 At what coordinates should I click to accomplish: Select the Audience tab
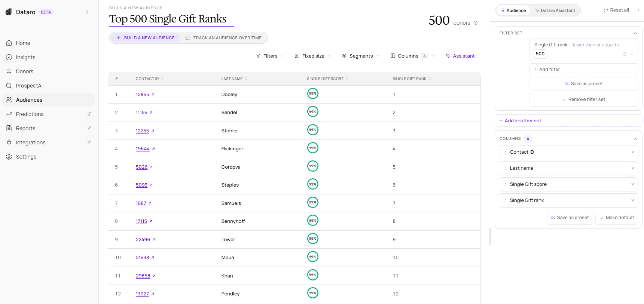coord(513,10)
